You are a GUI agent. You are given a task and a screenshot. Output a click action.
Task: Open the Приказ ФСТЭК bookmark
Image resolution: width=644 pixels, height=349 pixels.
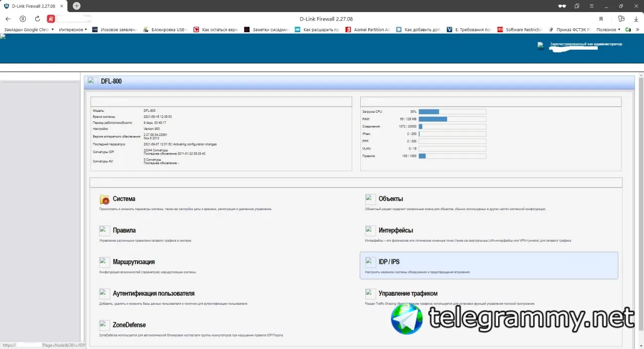click(x=571, y=30)
